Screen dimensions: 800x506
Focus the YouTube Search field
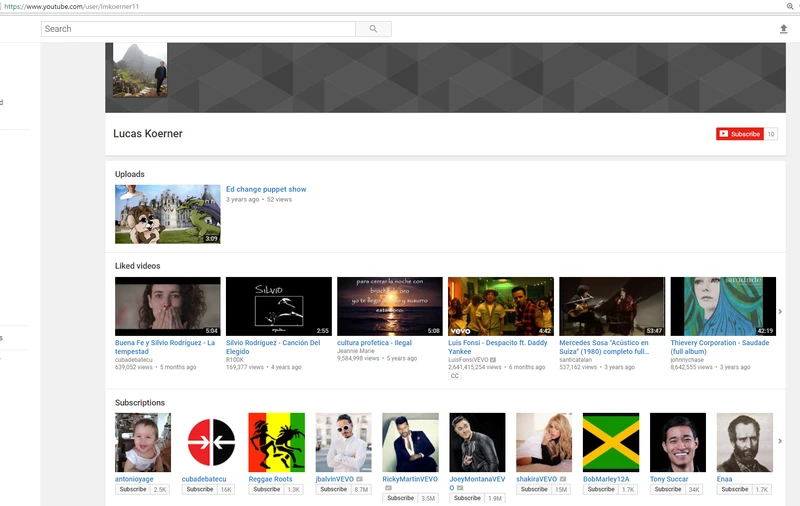pos(198,29)
